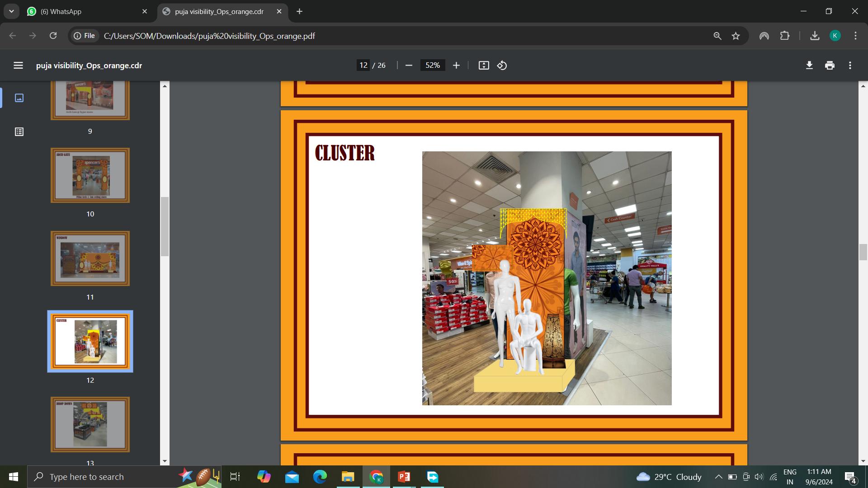Bookmark this page with the star
This screenshot has width=868, height=488.
[x=736, y=36]
